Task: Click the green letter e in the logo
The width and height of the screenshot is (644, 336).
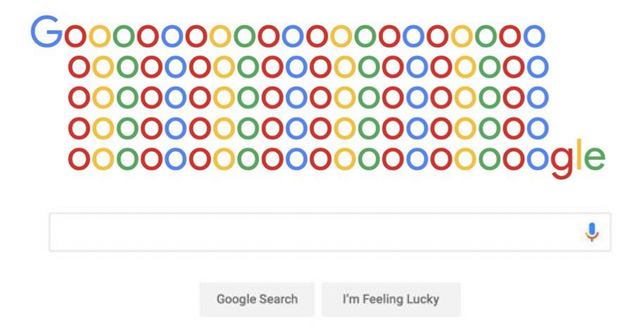Action: click(x=595, y=159)
